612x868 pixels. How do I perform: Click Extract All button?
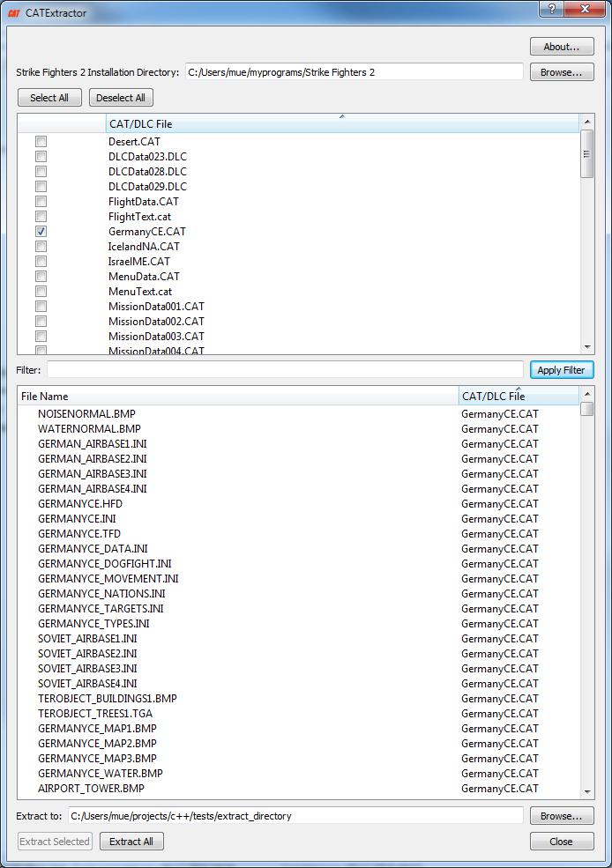click(131, 842)
